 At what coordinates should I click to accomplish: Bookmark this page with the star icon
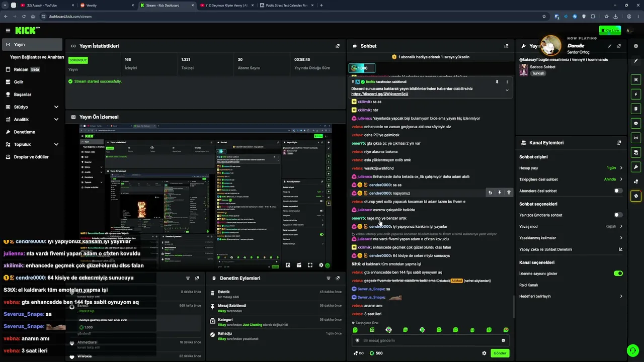tap(544, 17)
